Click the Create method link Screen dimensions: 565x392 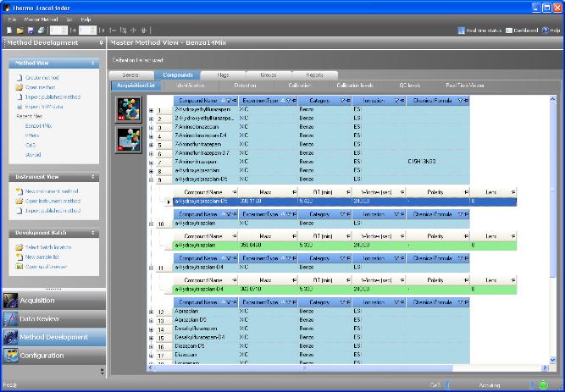(42, 78)
